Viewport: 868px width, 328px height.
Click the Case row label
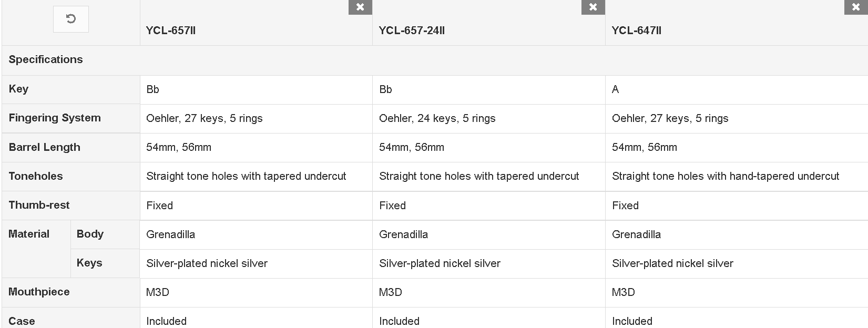22,321
